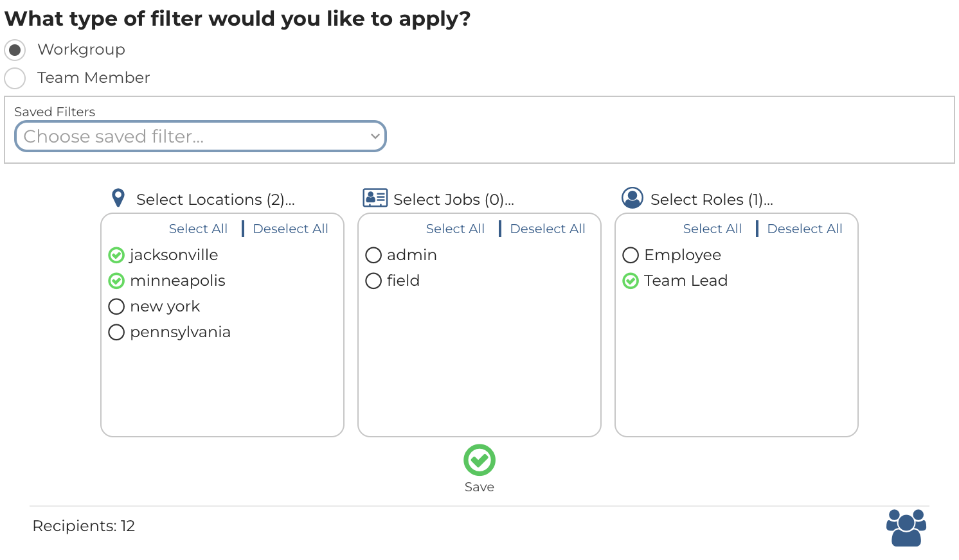
Task: Click the roles user profile icon
Action: [632, 198]
